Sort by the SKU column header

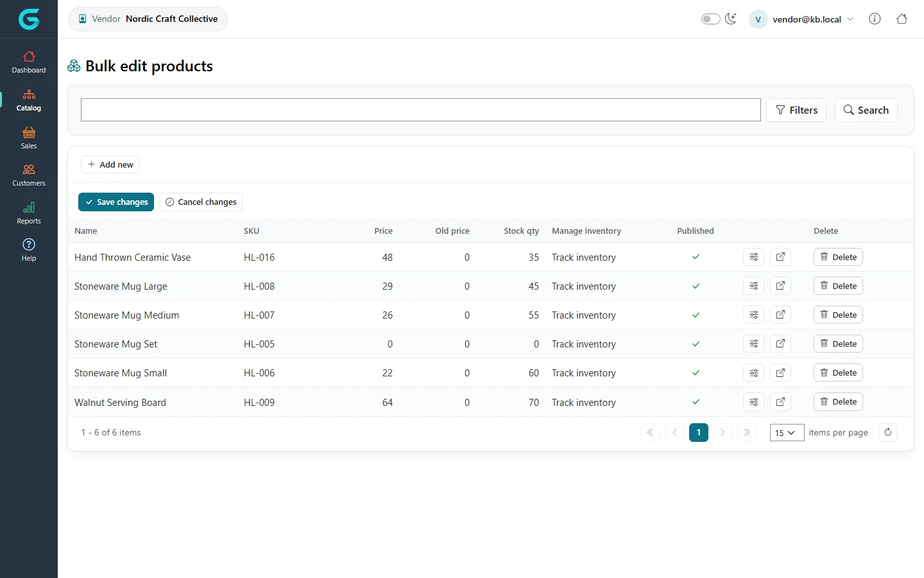point(252,231)
